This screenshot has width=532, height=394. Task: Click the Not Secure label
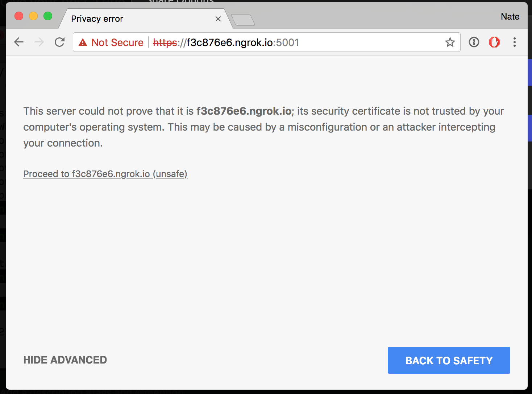click(x=117, y=42)
